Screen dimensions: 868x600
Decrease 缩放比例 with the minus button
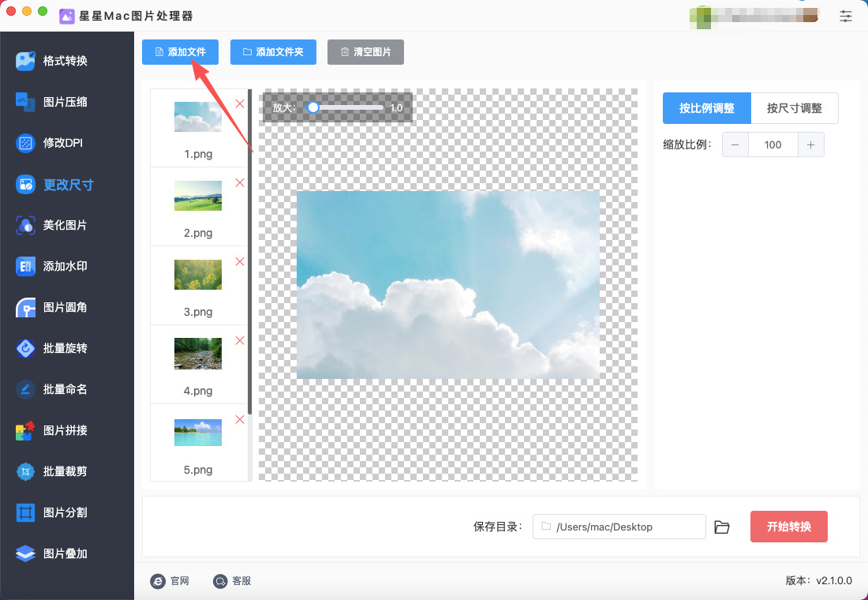pyautogui.click(x=735, y=144)
